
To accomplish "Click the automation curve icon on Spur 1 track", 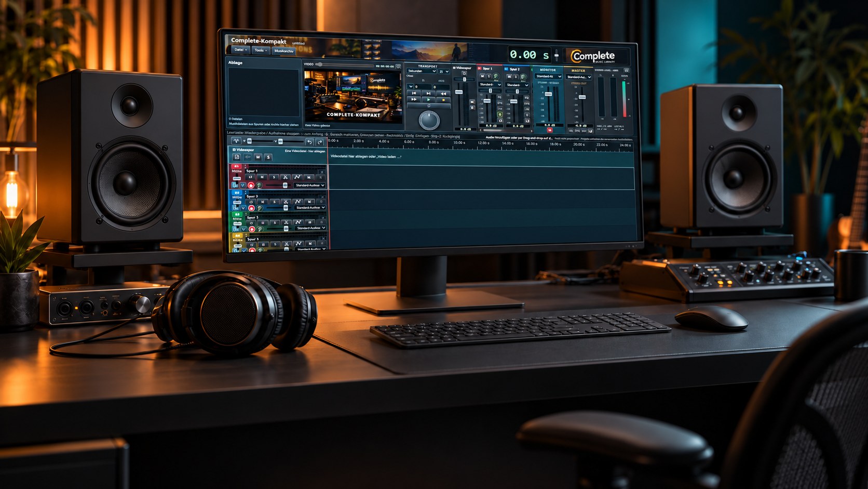I will pyautogui.click(x=297, y=177).
